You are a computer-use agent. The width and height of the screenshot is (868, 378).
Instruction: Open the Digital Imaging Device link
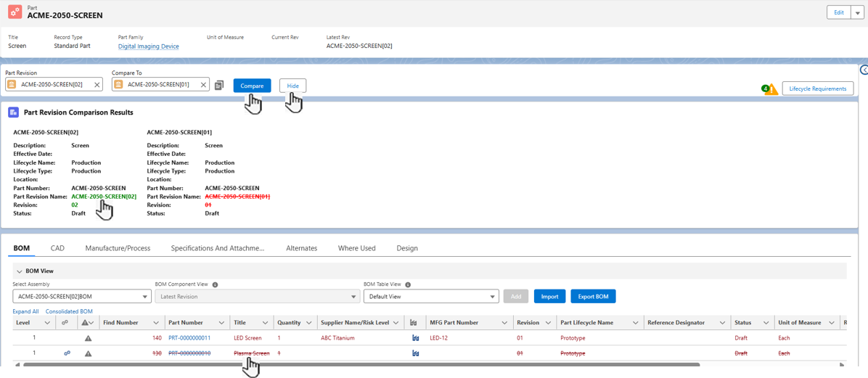pos(148,46)
